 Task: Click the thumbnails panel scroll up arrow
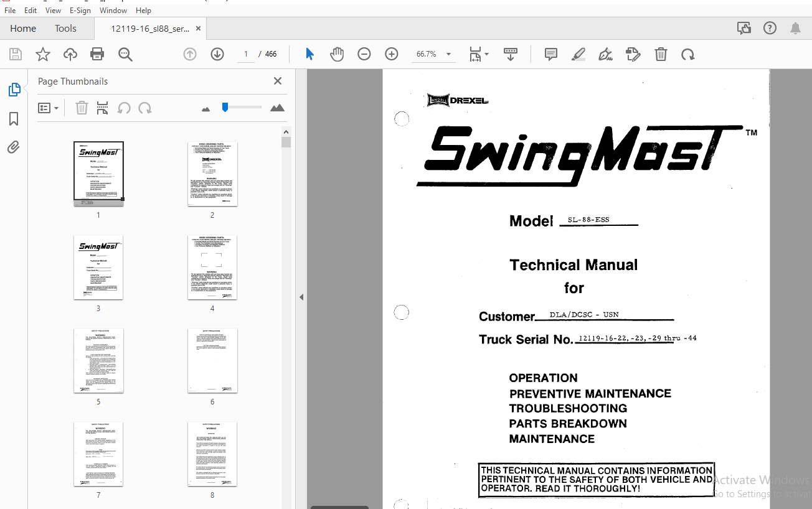(x=286, y=132)
